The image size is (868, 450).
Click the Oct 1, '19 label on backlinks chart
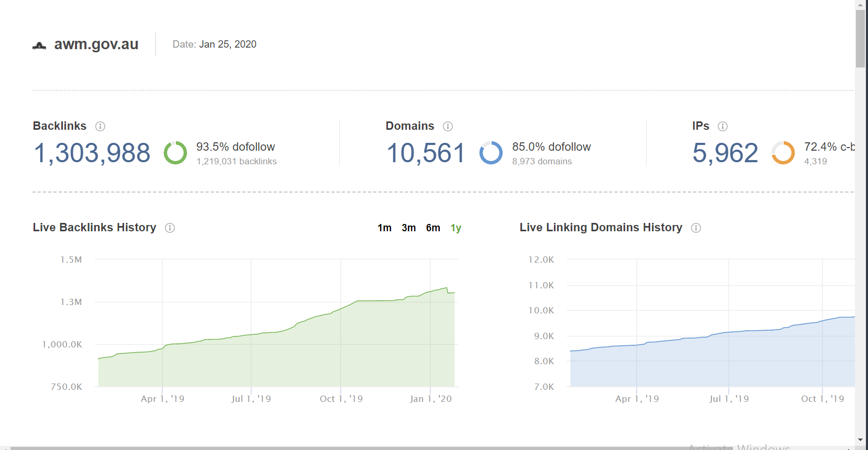pos(341,399)
